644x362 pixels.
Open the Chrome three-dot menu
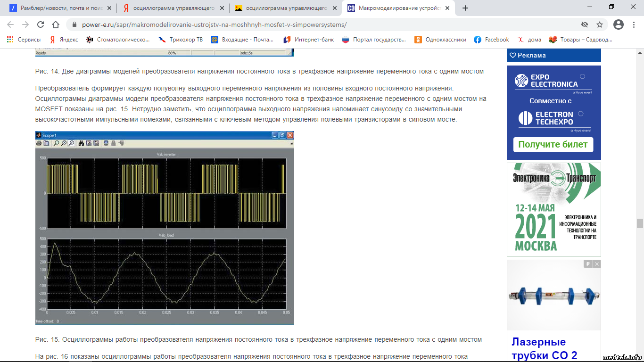pyautogui.click(x=634, y=25)
